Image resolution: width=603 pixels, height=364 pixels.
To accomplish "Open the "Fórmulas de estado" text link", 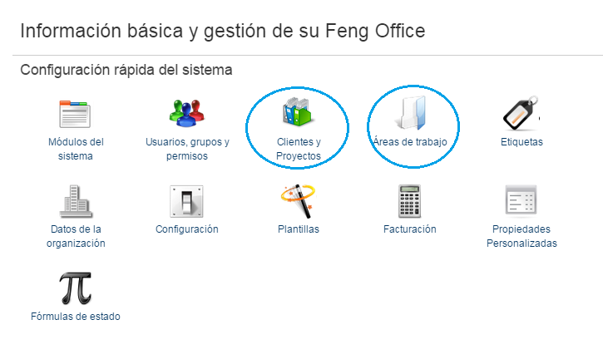I will 76,317.
